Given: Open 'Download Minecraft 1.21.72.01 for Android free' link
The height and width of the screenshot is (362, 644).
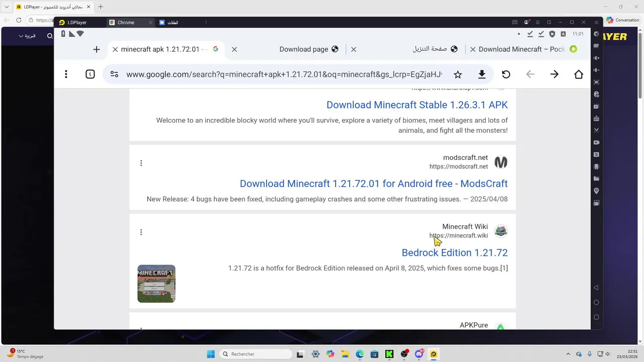Looking at the screenshot, I should (x=373, y=184).
